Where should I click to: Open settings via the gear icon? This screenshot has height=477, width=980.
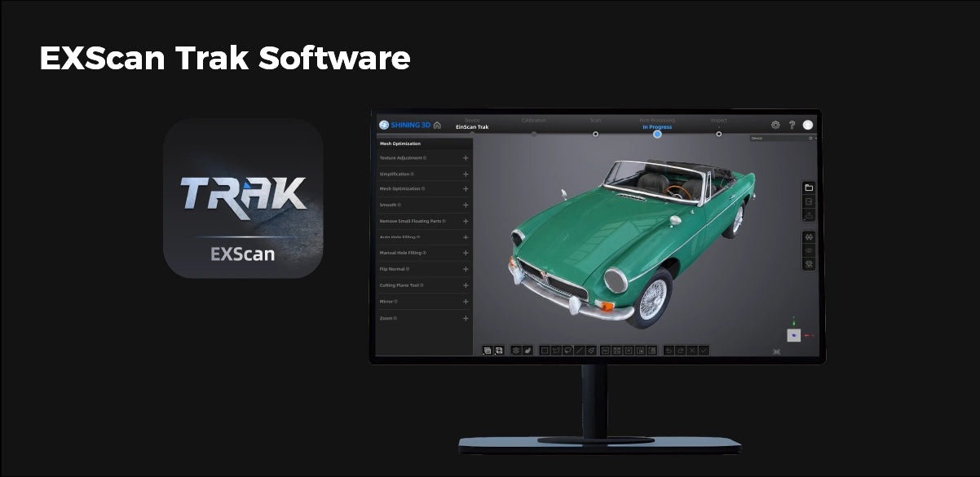click(x=775, y=125)
